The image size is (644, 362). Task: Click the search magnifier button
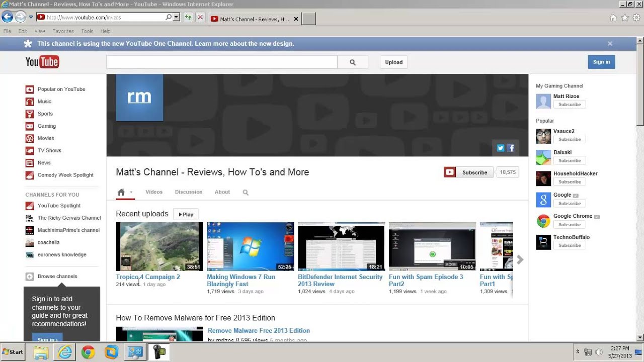353,62
